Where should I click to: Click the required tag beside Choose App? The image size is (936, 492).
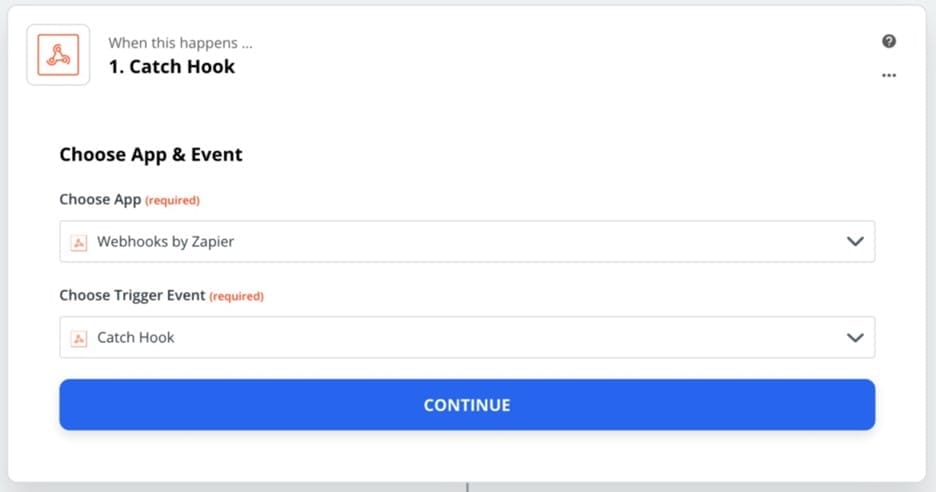pyautogui.click(x=172, y=200)
